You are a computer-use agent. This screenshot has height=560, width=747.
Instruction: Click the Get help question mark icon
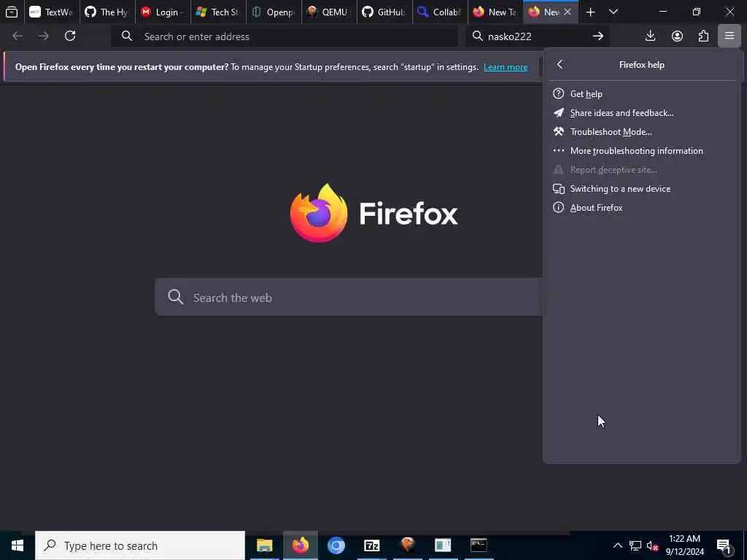[558, 94]
